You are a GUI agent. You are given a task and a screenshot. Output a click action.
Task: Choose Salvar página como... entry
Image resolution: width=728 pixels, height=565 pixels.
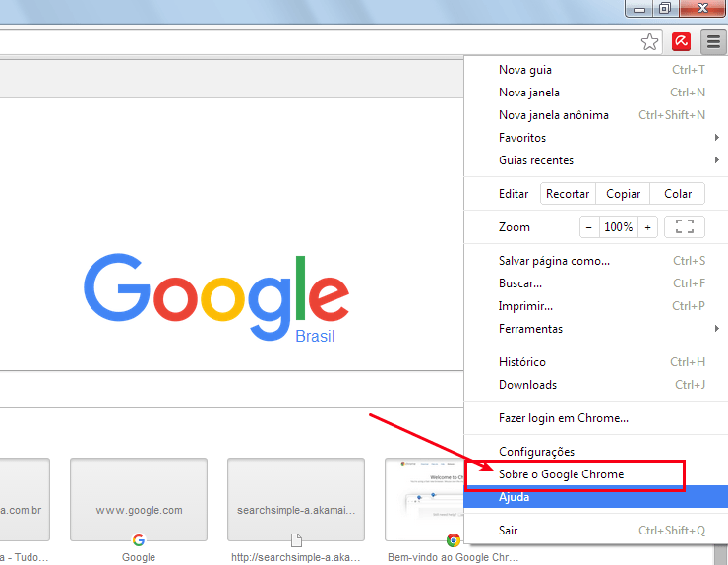pyautogui.click(x=595, y=261)
